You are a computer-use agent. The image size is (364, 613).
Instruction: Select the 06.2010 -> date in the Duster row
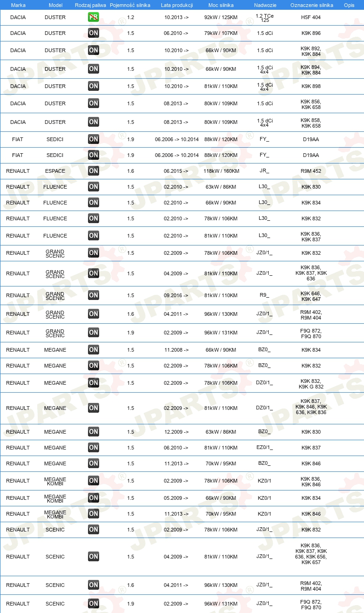click(x=176, y=33)
